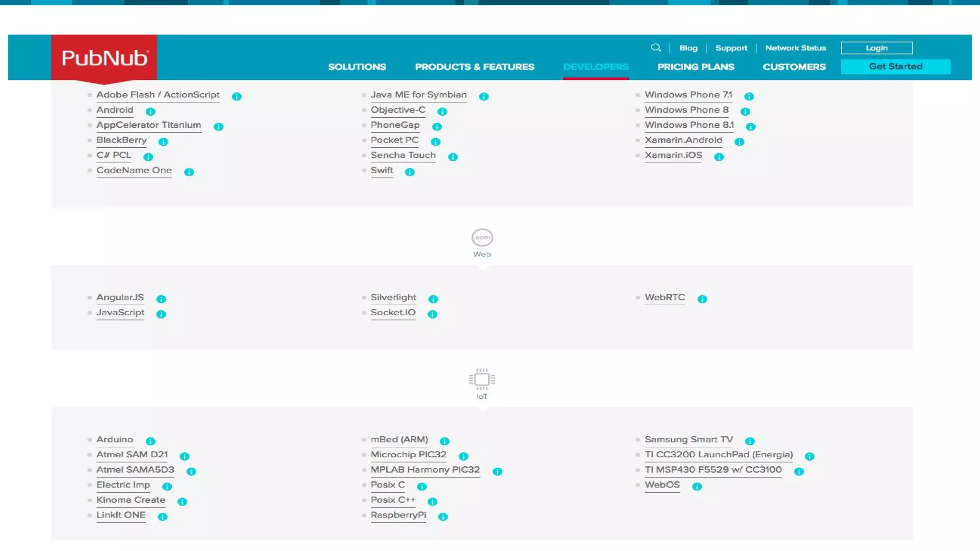Open the Network Status link

(795, 48)
